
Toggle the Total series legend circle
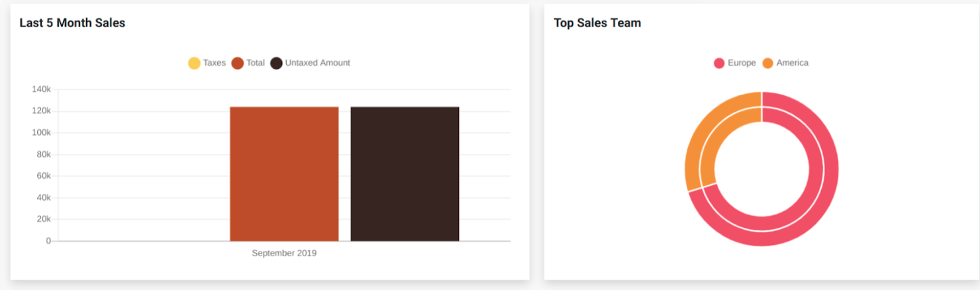point(238,63)
